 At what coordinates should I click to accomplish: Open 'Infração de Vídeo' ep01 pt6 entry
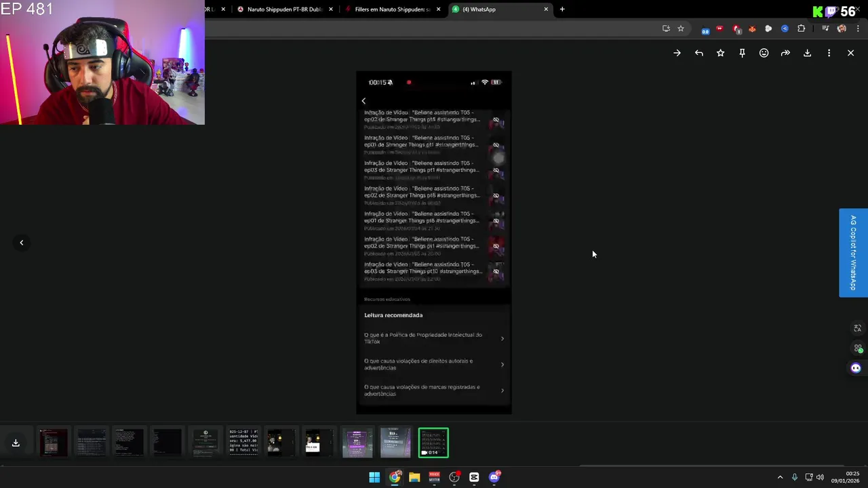(434, 221)
